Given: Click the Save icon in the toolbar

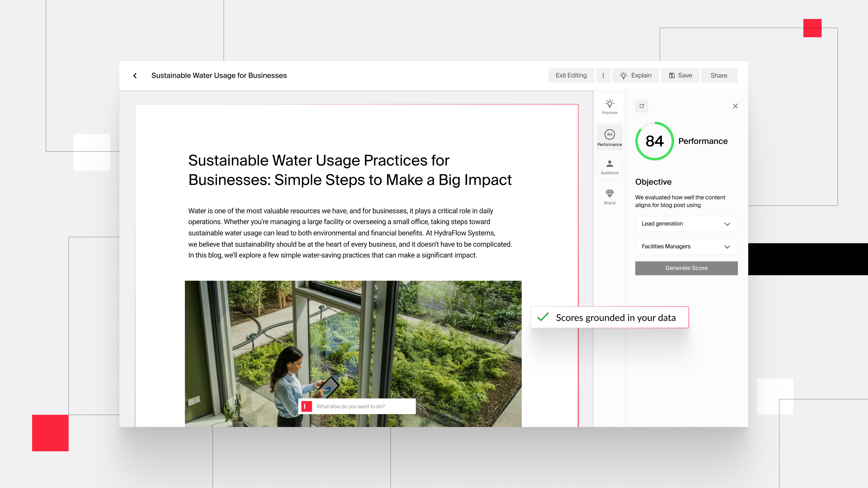Looking at the screenshot, I should pyautogui.click(x=672, y=75).
